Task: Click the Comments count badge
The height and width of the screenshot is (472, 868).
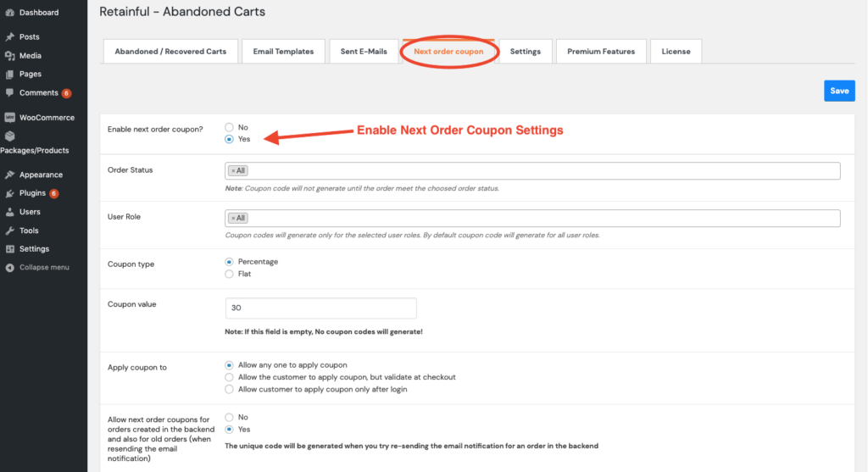Action: point(66,93)
